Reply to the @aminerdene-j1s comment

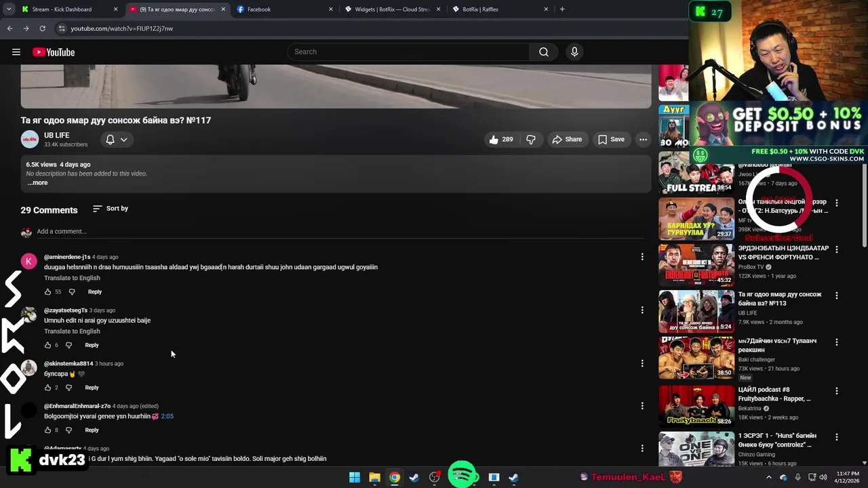click(95, 292)
